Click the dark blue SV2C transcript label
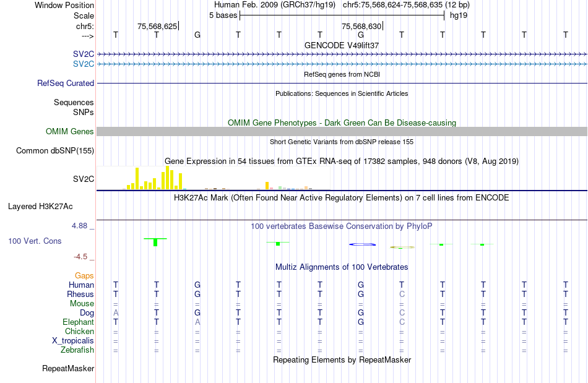Viewport: 588px width, 383px height. click(84, 54)
